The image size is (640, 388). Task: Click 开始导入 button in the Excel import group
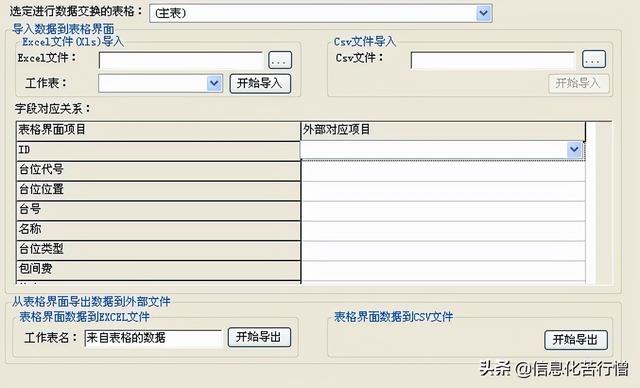(x=260, y=83)
